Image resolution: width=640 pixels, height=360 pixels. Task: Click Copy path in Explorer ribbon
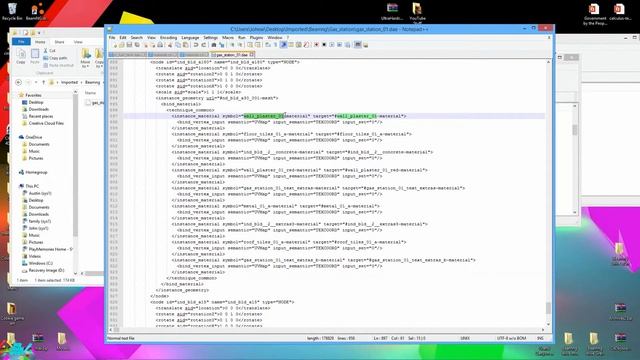point(55,58)
